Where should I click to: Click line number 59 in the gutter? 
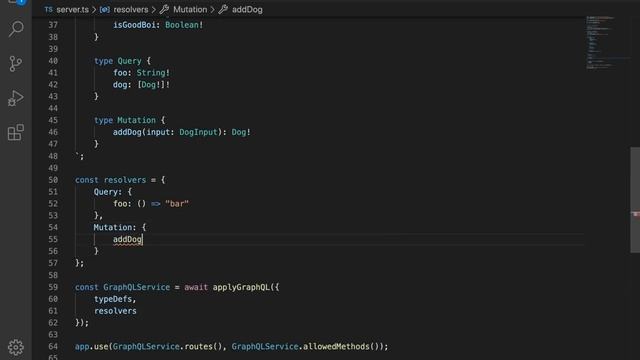tap(53, 287)
